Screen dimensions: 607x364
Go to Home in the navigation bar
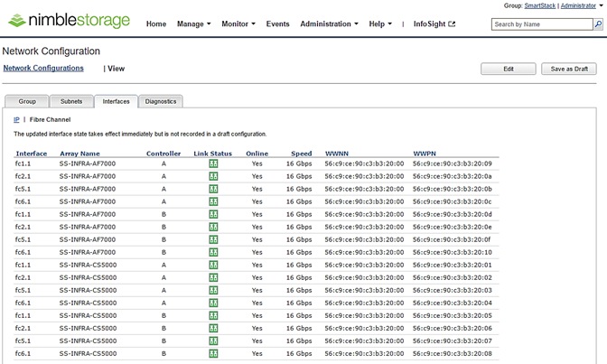coord(156,24)
